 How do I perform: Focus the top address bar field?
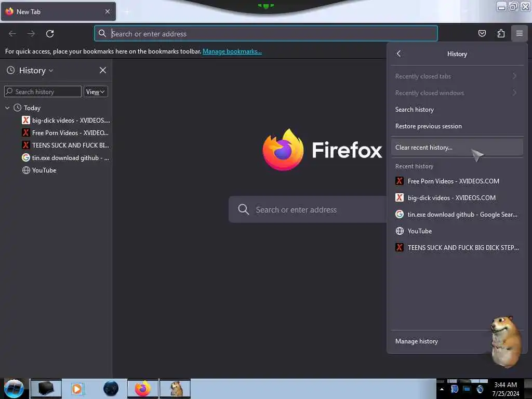coord(265,33)
